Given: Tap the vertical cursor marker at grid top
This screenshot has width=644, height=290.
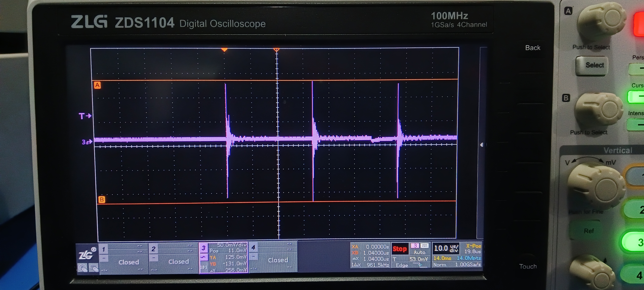Looking at the screenshot, I should pyautogui.click(x=276, y=50).
